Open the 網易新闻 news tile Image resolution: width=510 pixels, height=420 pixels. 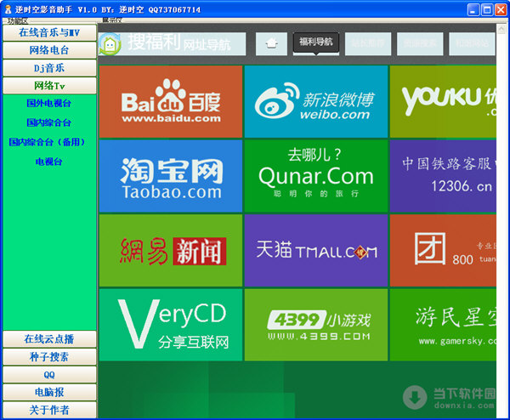tap(171, 251)
